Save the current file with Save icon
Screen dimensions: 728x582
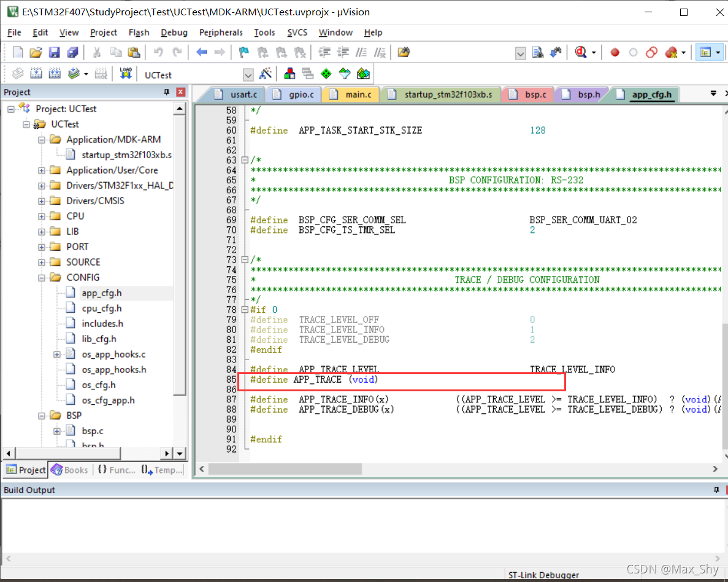click(x=55, y=52)
